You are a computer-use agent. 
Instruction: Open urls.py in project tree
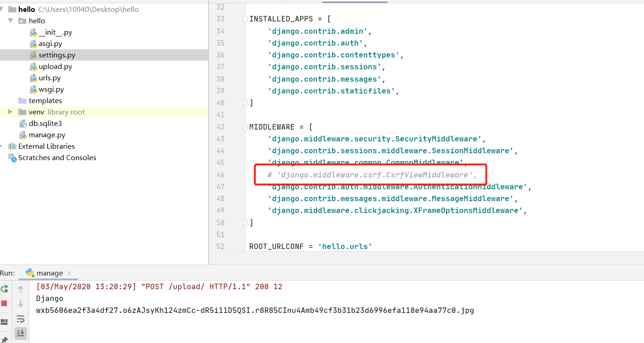104,78
